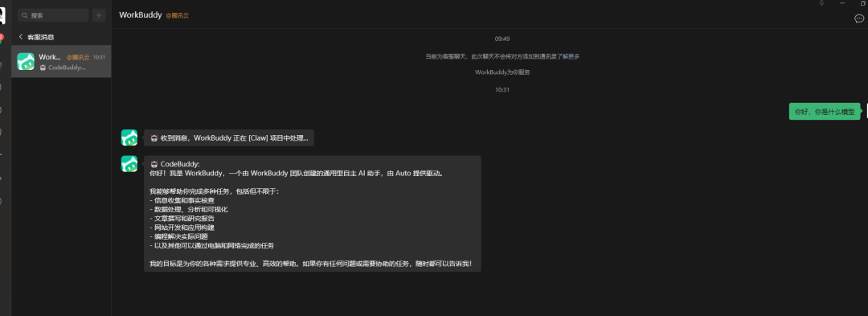Click the 以及其他可以通过电脑 list line
The height and width of the screenshot is (316, 868).
(212, 245)
